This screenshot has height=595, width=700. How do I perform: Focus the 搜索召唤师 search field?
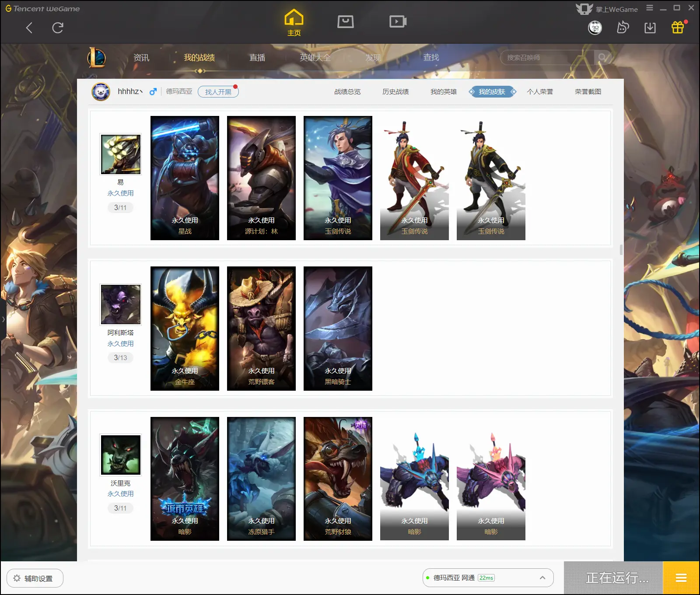tap(547, 57)
